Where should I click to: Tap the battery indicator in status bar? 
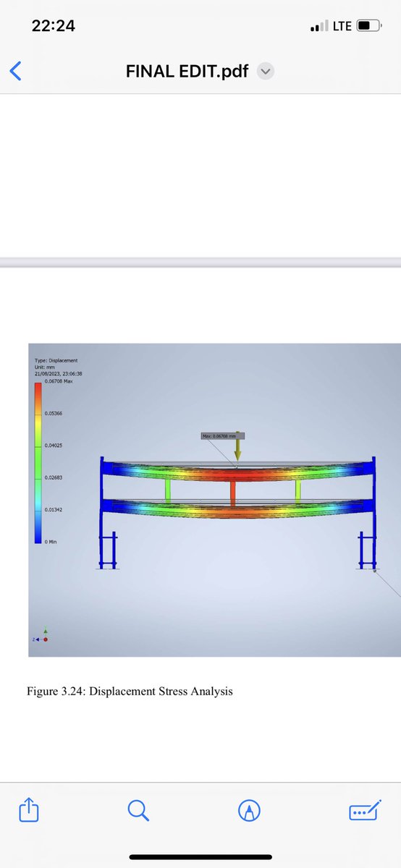(x=368, y=26)
